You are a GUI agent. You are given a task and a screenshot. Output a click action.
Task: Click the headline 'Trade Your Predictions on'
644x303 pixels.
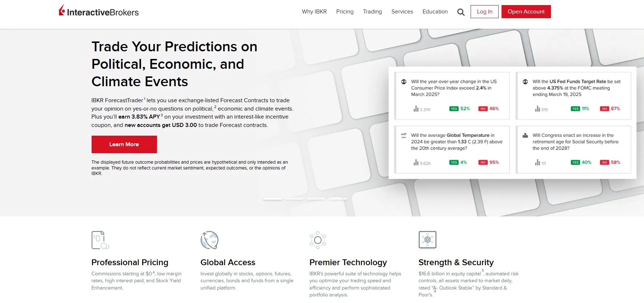pos(174,47)
